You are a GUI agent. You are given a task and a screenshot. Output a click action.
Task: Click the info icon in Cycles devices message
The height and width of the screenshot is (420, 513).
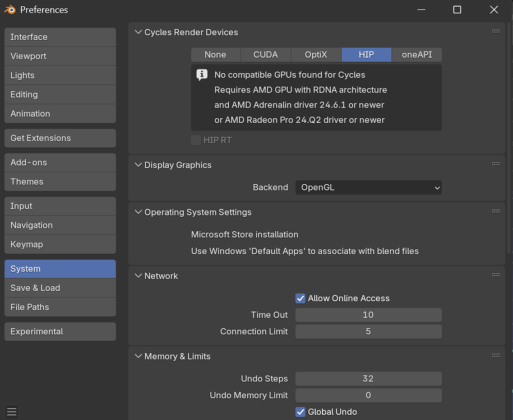[x=202, y=75]
